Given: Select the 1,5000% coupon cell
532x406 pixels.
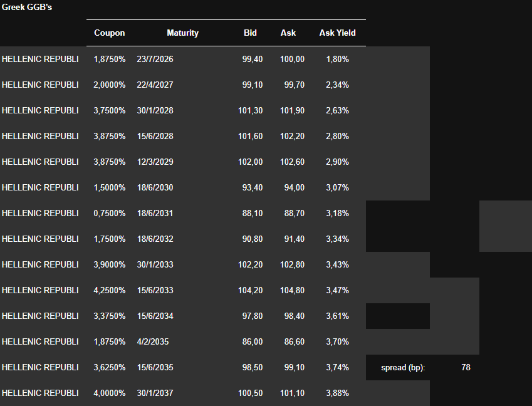Looking at the screenshot, I should [110, 187].
